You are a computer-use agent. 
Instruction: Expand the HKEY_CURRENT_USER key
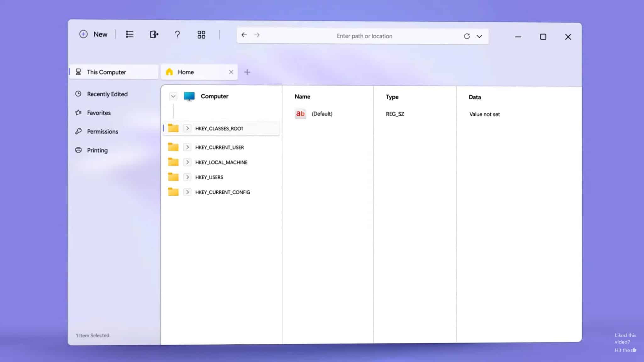(x=187, y=147)
